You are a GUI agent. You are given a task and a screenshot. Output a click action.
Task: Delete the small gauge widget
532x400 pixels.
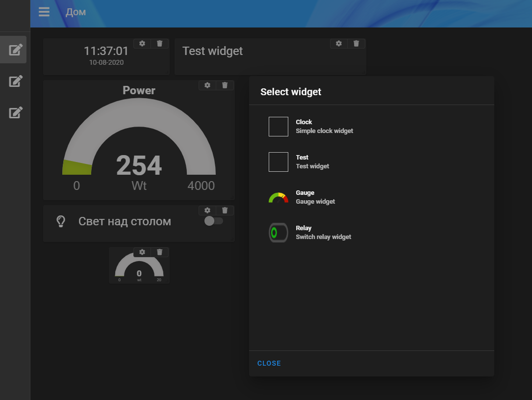159,252
